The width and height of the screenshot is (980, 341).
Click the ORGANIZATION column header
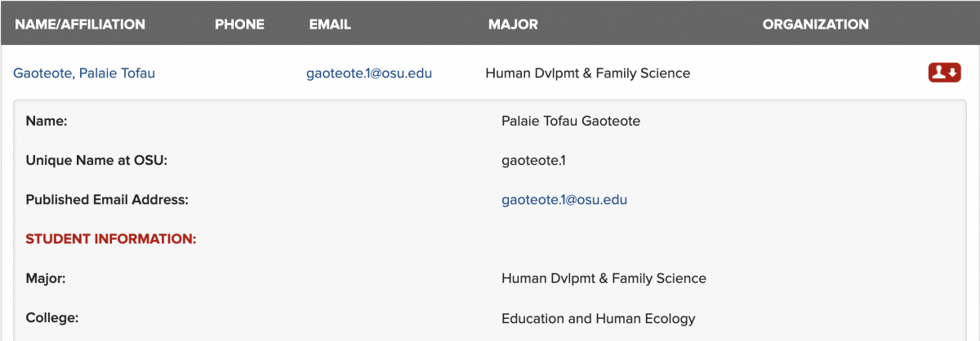pos(816,24)
